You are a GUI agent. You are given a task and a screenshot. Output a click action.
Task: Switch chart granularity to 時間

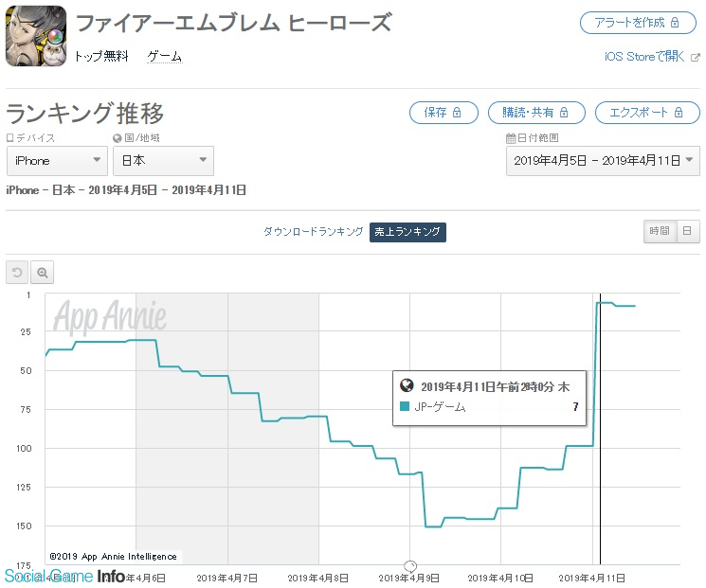point(659,231)
